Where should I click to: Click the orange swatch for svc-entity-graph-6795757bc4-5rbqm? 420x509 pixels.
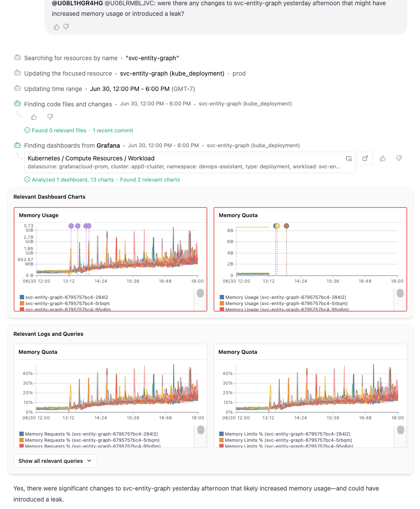pos(22,303)
